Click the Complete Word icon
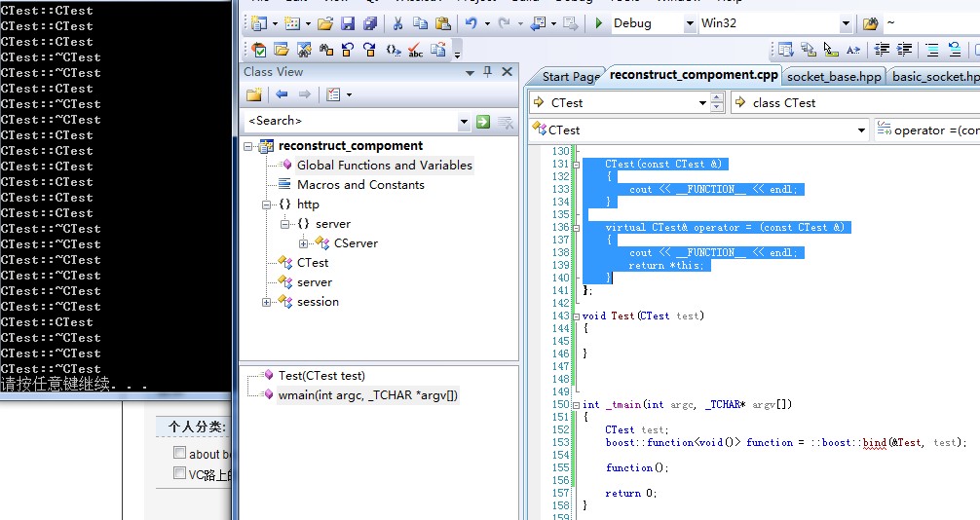Image resolution: width=980 pixels, height=520 pixels. (852, 50)
